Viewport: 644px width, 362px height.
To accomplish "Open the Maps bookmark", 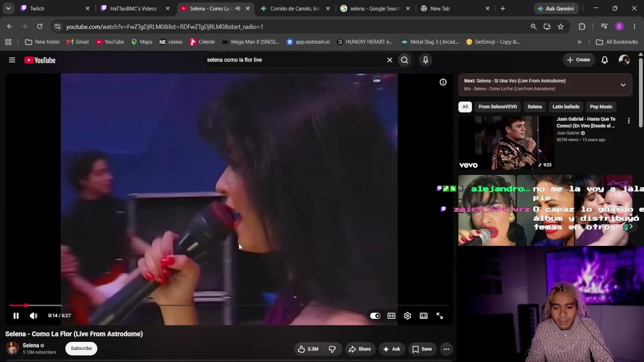I will [x=141, y=42].
